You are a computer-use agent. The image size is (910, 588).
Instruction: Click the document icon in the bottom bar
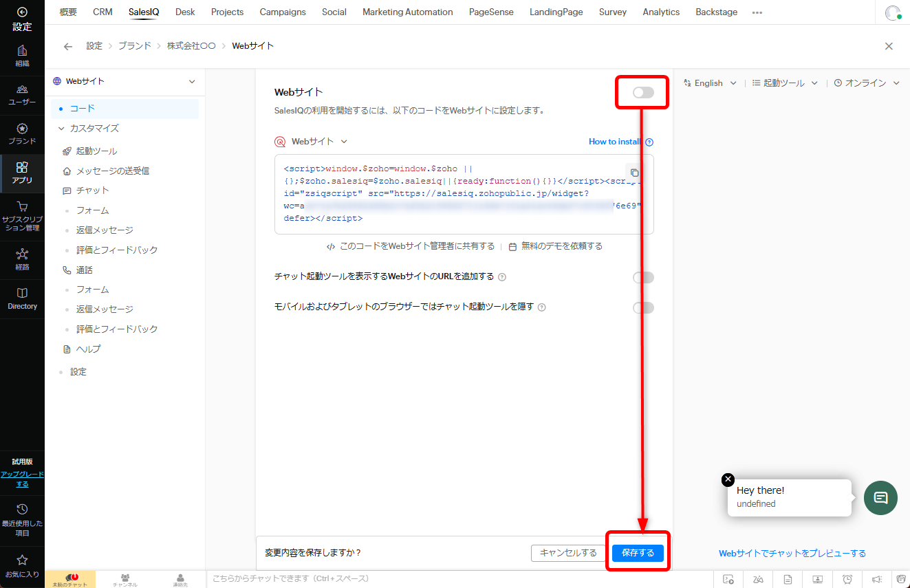(x=788, y=580)
